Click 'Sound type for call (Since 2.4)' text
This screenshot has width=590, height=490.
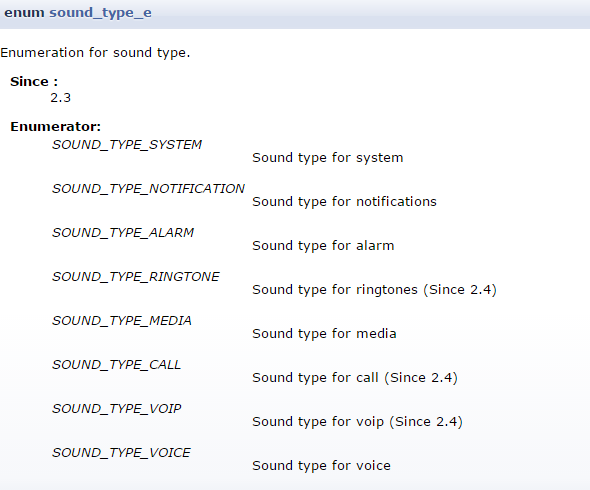pos(355,378)
